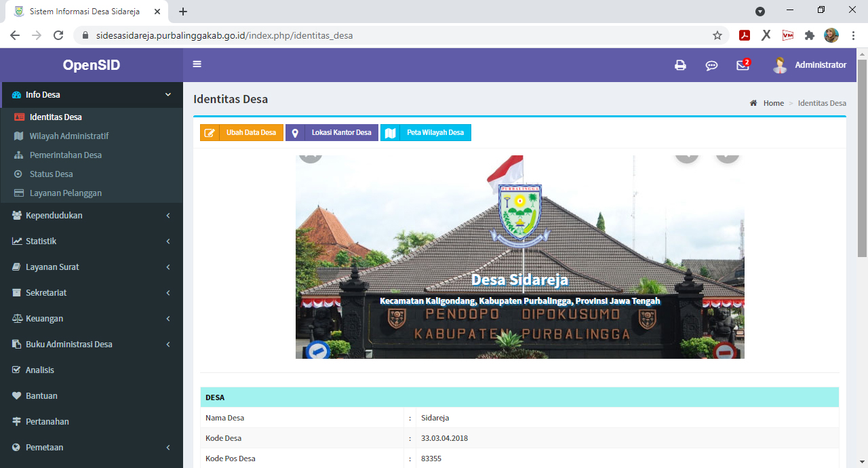Image resolution: width=868 pixels, height=468 pixels.
Task: Click the Kecamatan Kaligondang subtitle on banner
Action: [519, 301]
